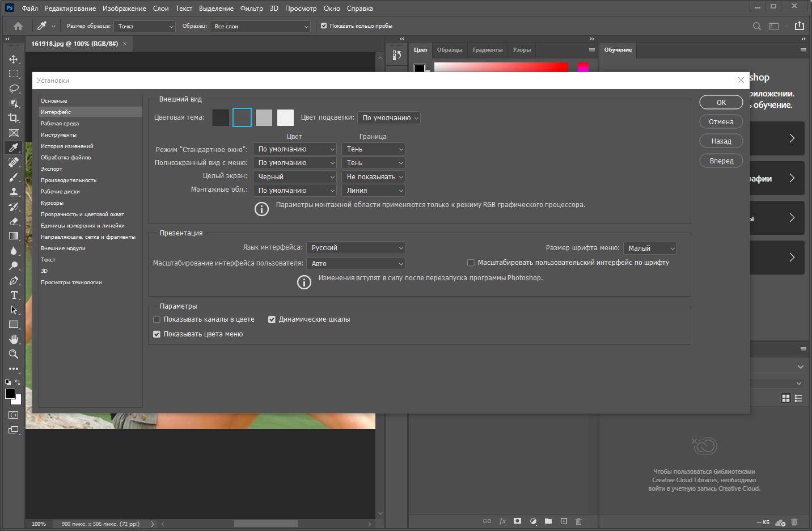
Task: Open the Фильтр menu
Action: (x=251, y=9)
